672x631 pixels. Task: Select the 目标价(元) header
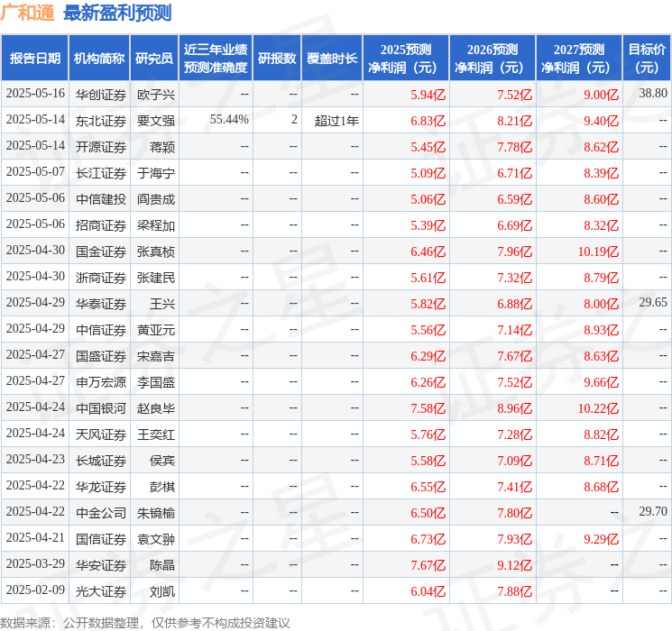(x=647, y=58)
